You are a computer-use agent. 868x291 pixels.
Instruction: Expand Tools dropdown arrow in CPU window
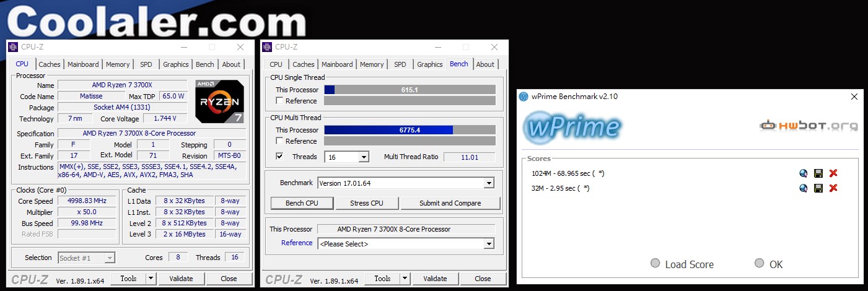[x=151, y=279]
